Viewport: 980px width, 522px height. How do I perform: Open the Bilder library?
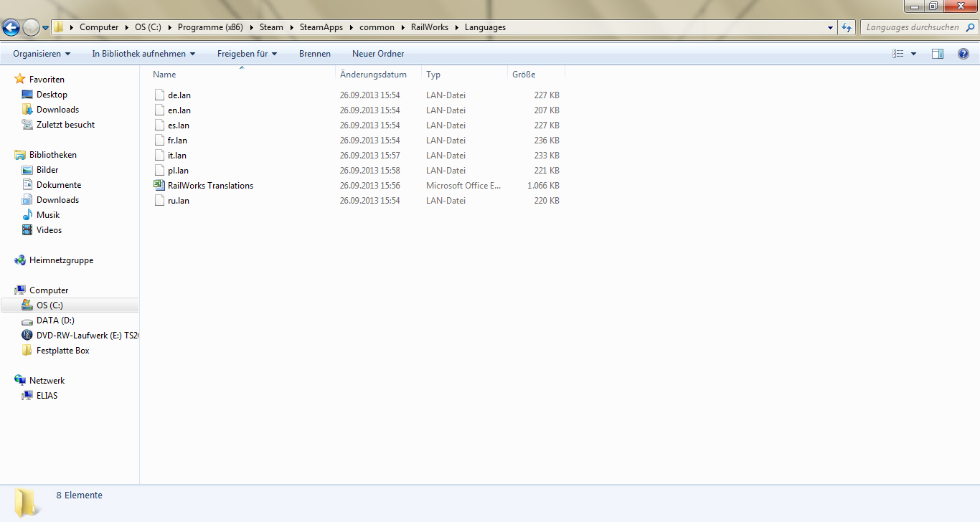pos(47,170)
